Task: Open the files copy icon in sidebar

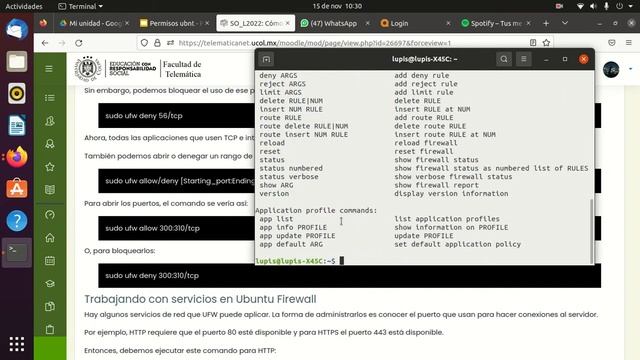Action: 50,306
